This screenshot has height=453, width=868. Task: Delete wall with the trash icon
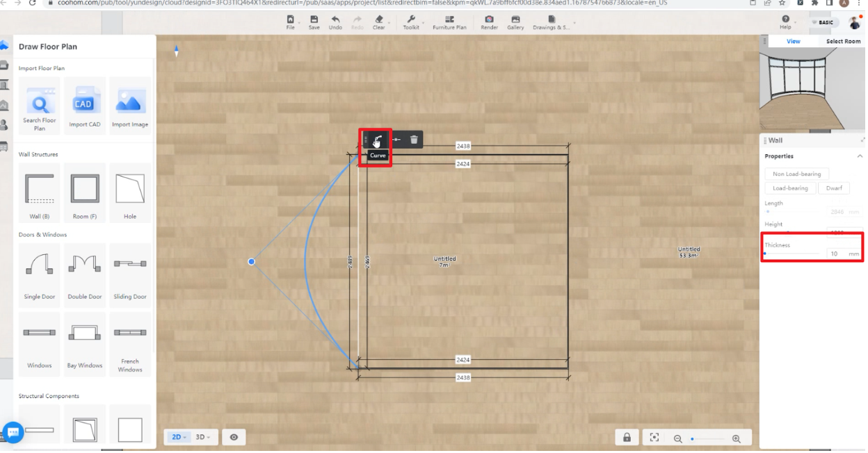tap(414, 140)
